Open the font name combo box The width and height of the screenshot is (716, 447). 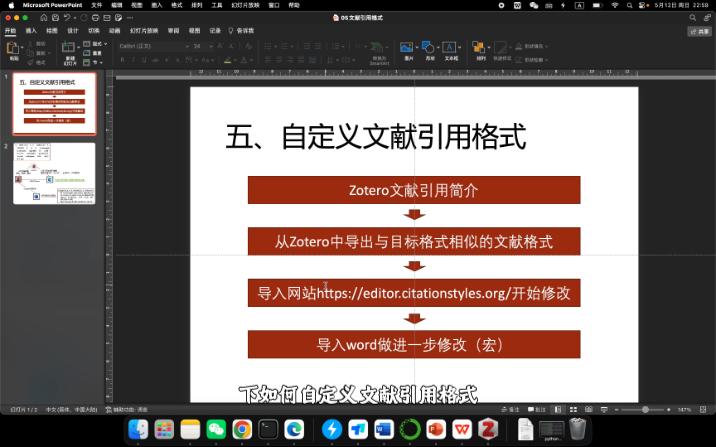coord(154,46)
